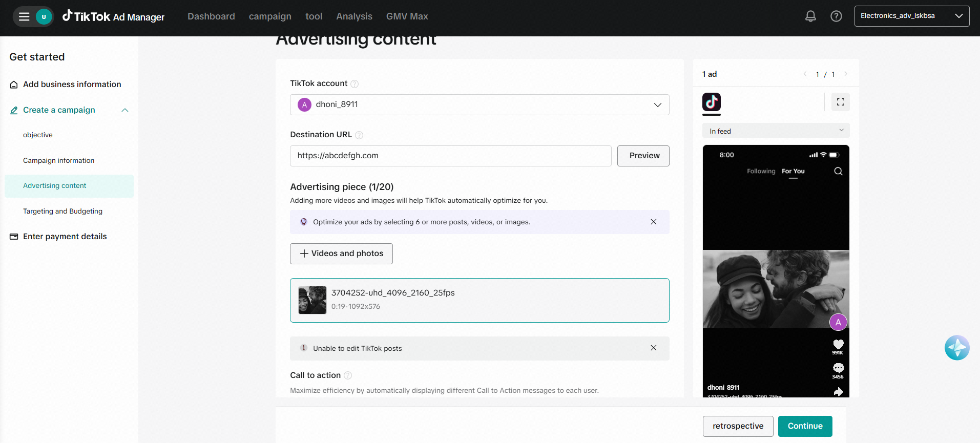This screenshot has width=980, height=443.
Task: Dismiss the optimize ads tip banner
Action: click(x=653, y=222)
